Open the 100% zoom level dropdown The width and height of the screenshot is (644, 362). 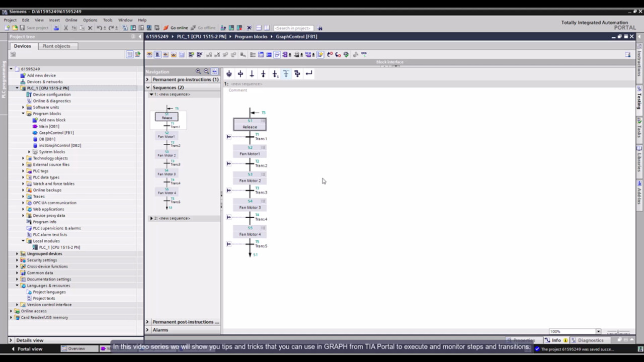pyautogui.click(x=598, y=331)
